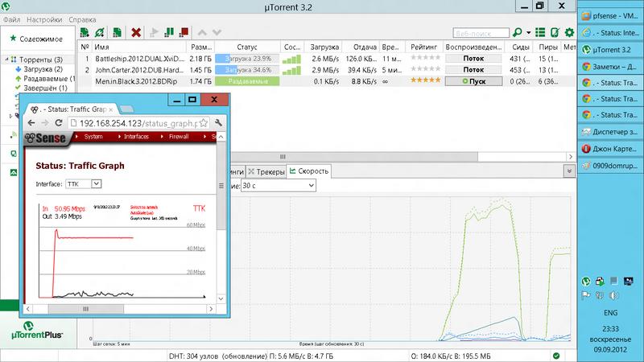
Task: Open the Справка menu
Action: tap(82, 19)
